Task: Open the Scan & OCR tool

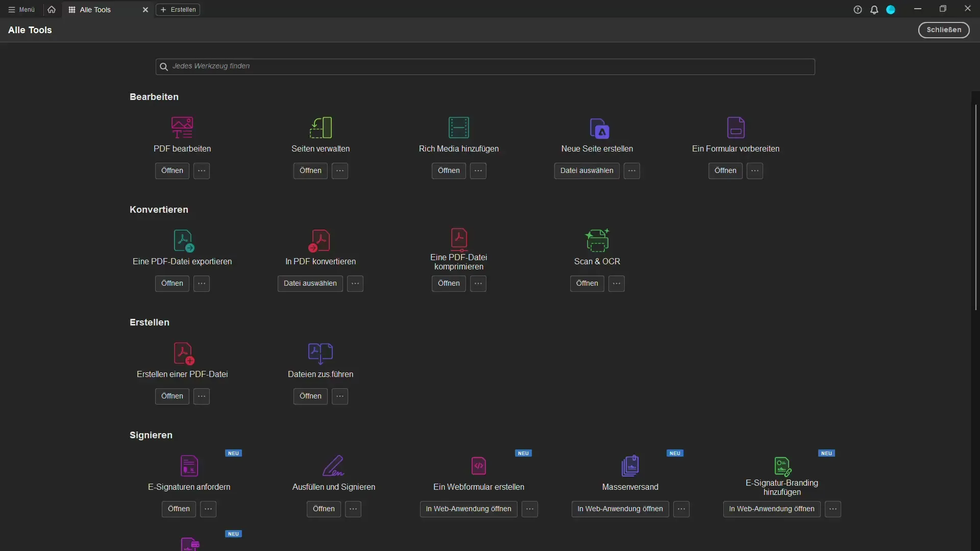Action: [x=587, y=283]
